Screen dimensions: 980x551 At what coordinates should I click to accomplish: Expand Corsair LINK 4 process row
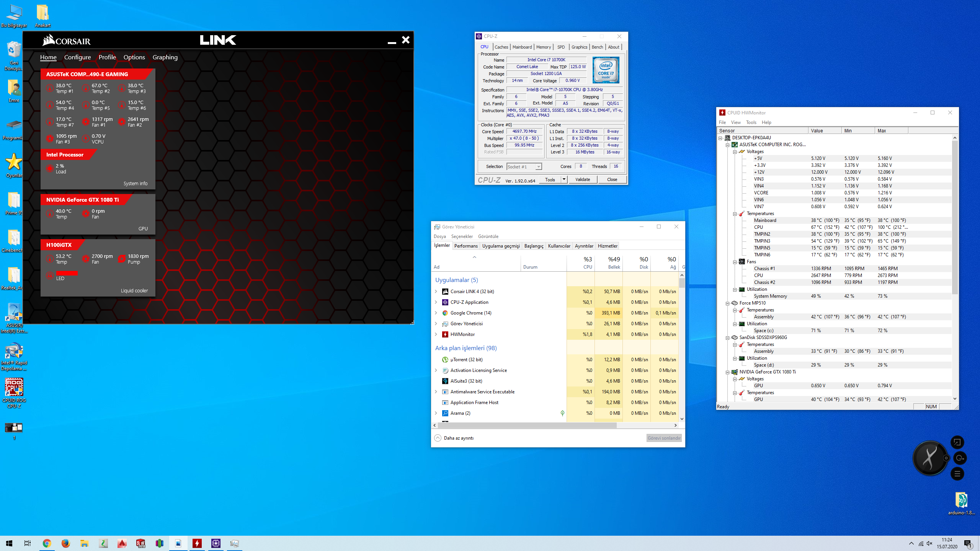(x=436, y=292)
